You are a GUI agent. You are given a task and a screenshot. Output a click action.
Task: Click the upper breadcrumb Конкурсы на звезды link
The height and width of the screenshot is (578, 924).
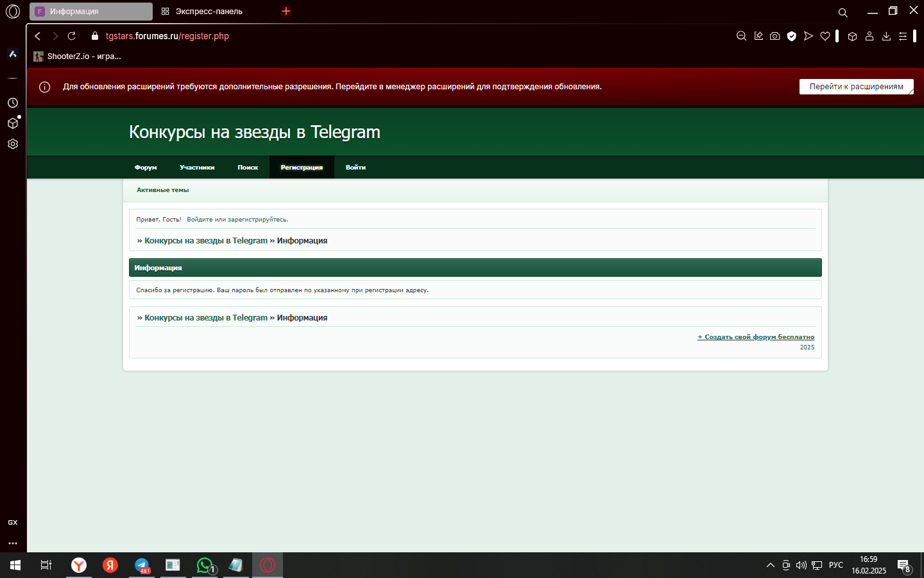point(206,241)
